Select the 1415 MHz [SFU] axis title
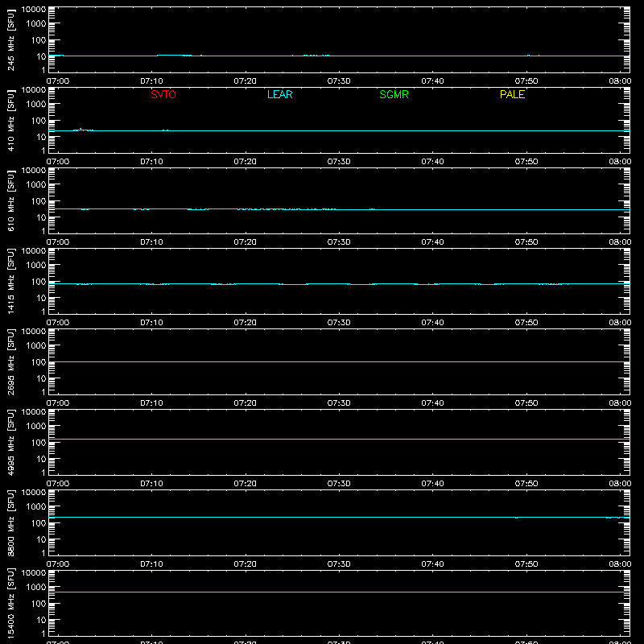Screen dimensions: 644x644 click(11, 281)
